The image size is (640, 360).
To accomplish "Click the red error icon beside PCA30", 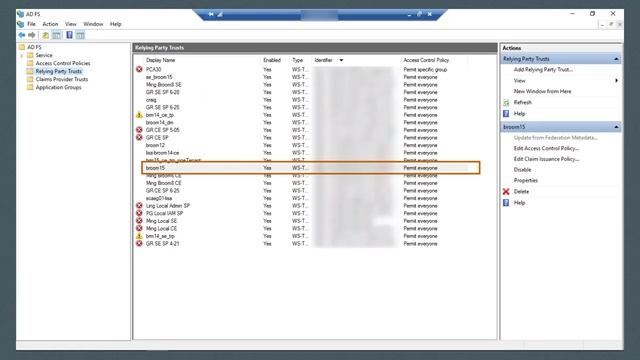I will click(139, 69).
